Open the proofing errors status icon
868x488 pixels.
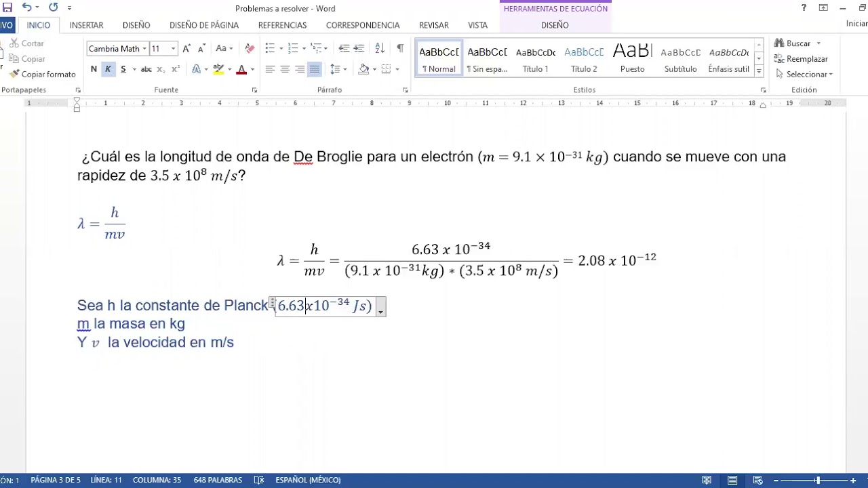[x=259, y=480]
